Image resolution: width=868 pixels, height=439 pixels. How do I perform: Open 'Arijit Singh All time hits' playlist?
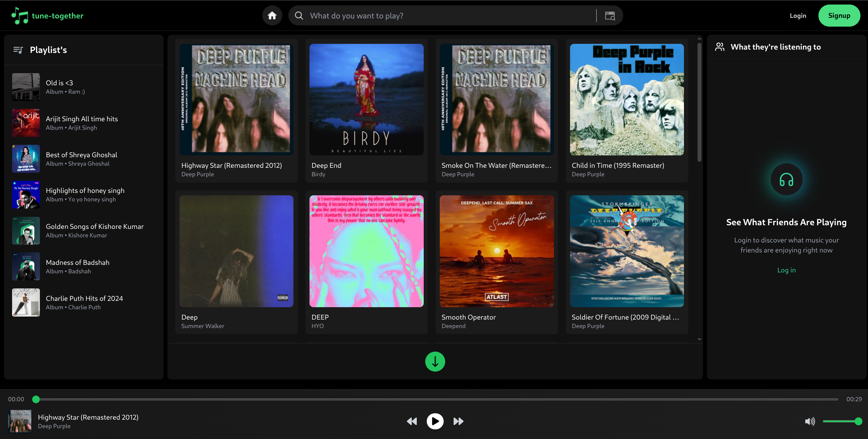[x=83, y=123]
